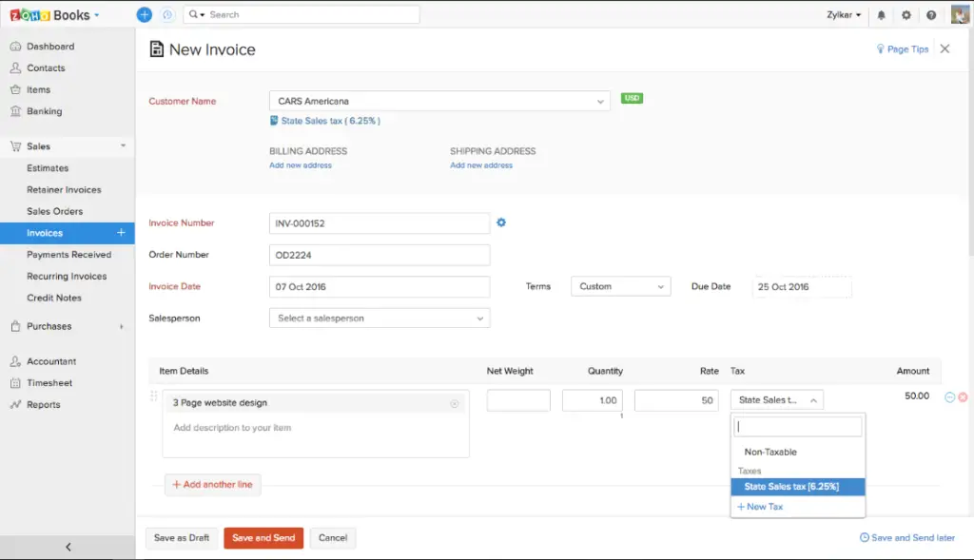Image resolution: width=974 pixels, height=560 pixels.
Task: Open the help question mark icon
Action: [x=931, y=15]
